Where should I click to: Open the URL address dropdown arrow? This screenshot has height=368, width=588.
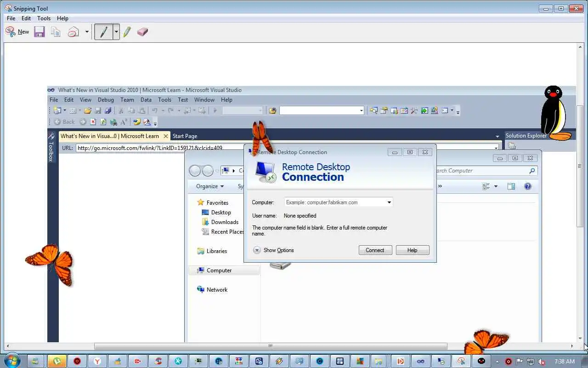[x=496, y=148]
